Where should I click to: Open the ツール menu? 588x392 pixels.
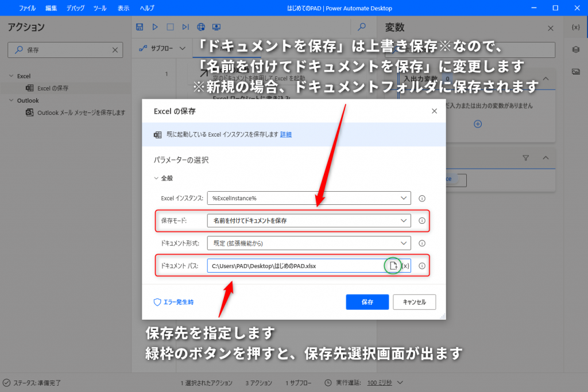tap(100, 8)
